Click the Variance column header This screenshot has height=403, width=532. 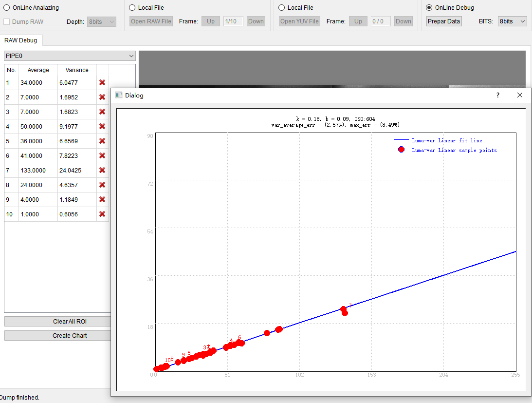point(77,70)
